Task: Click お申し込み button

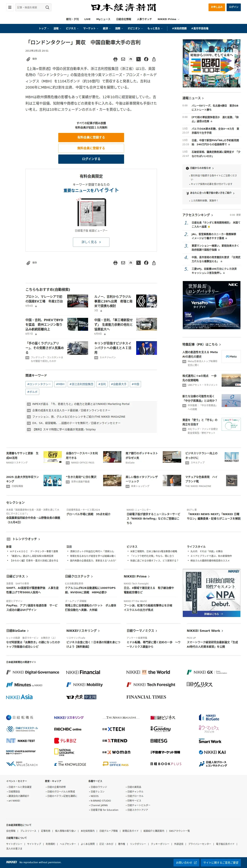Action: [217, 7]
